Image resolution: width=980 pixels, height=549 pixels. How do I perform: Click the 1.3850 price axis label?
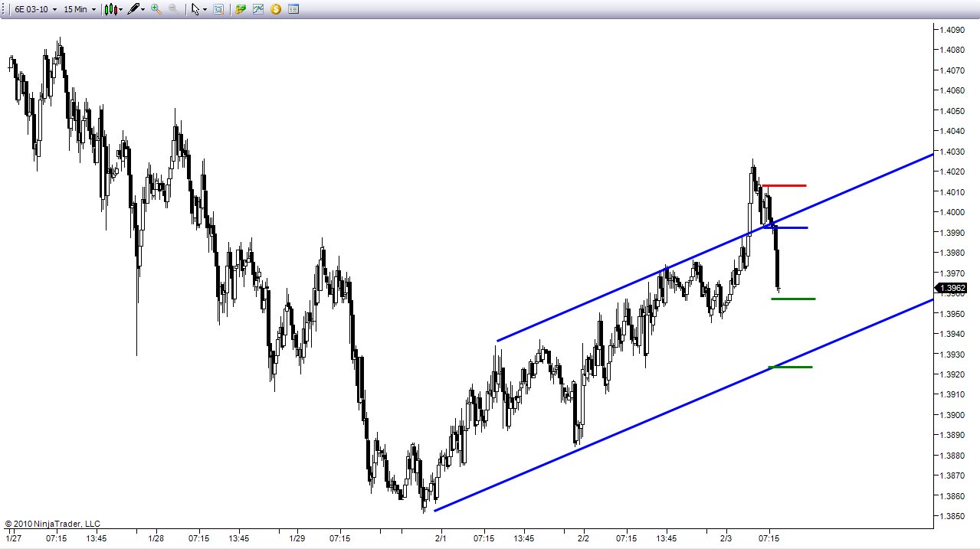pos(952,516)
